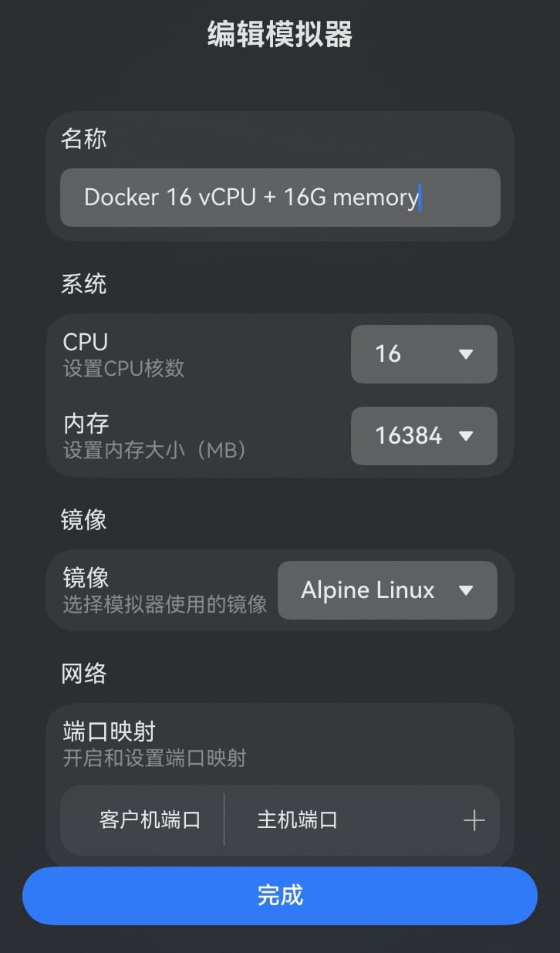The image size is (560, 953).
Task: Open the 镜像 image selector dropdown
Action: 386,590
